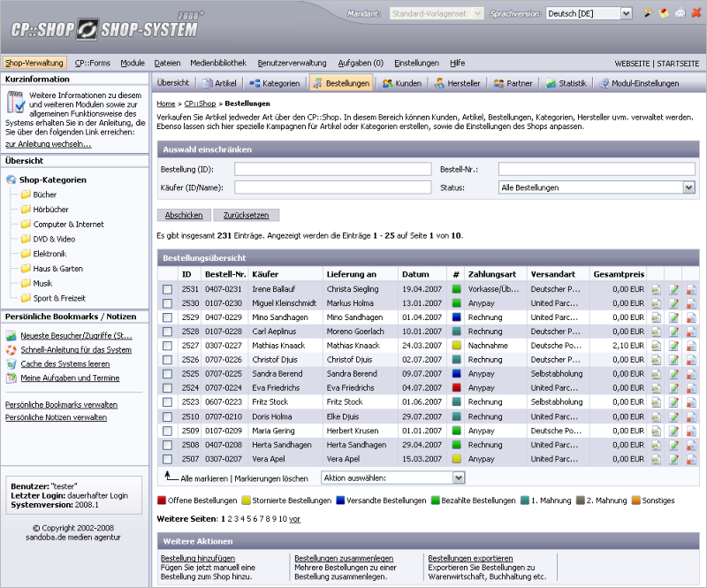Open the envelope messages icon in header
707x588 pixels.
680,13
